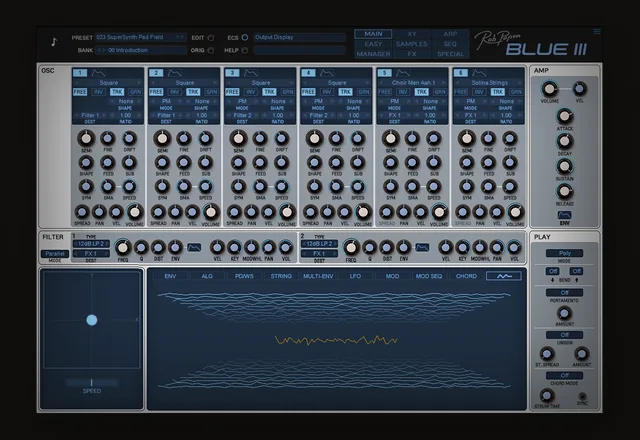Click the Unison Off button
This screenshot has height=440, width=640.
pyautogui.click(x=564, y=335)
